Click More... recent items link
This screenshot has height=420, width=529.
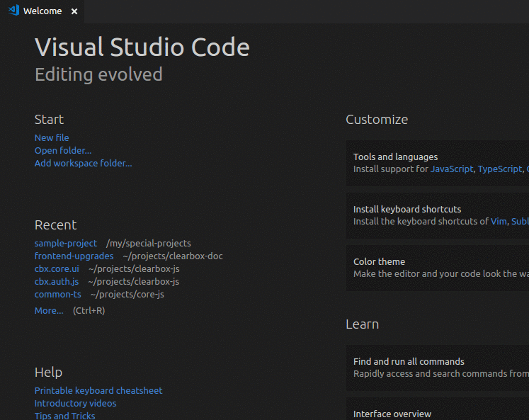coord(49,311)
